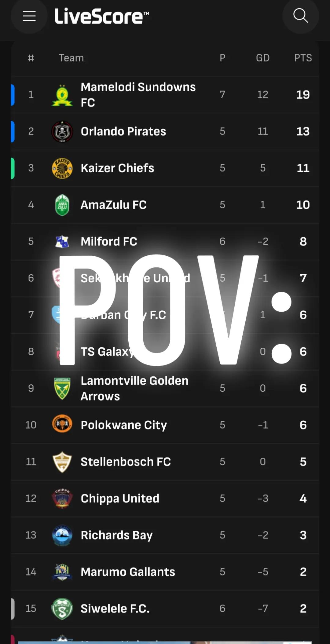330x644 pixels.
Task: Tap the P (played) column header
Action: pos(222,58)
